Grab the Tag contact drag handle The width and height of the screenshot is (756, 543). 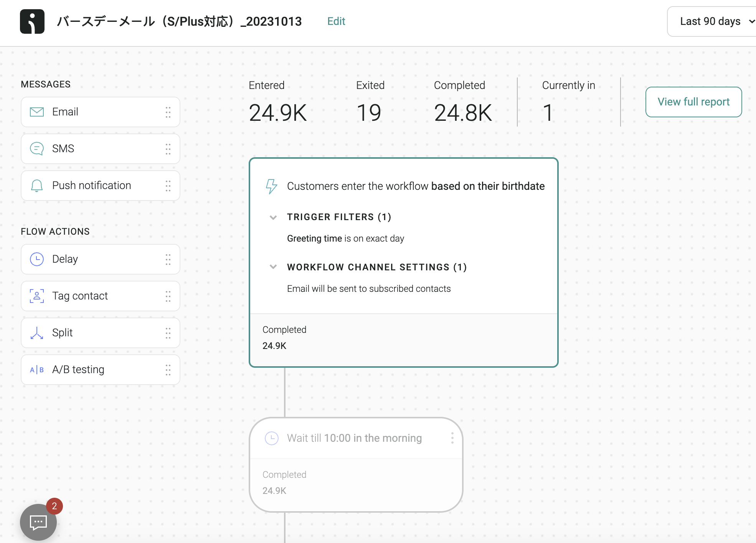coord(168,296)
